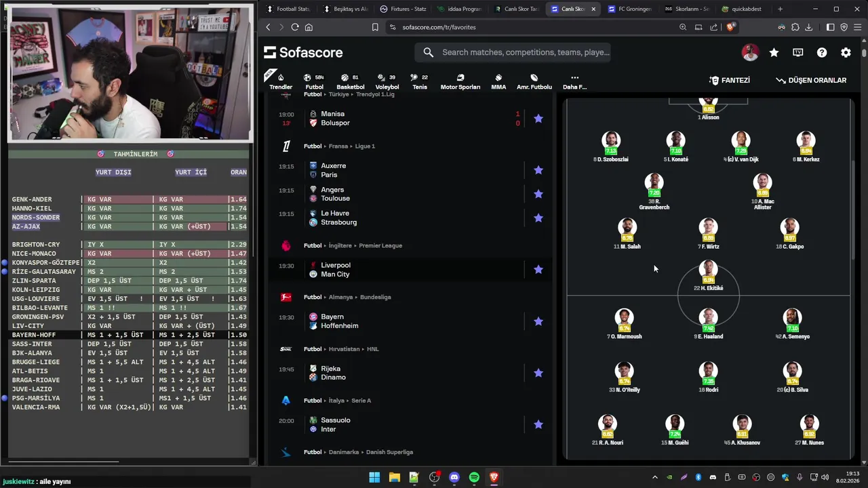This screenshot has width=868, height=488.
Task: Open browser extensions puzzle icon
Action: [795, 27]
